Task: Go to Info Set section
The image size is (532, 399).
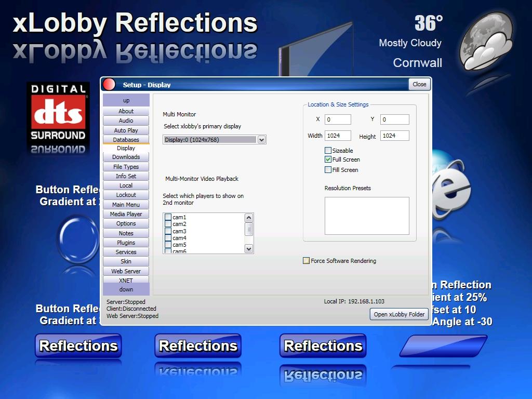Action: click(x=126, y=176)
